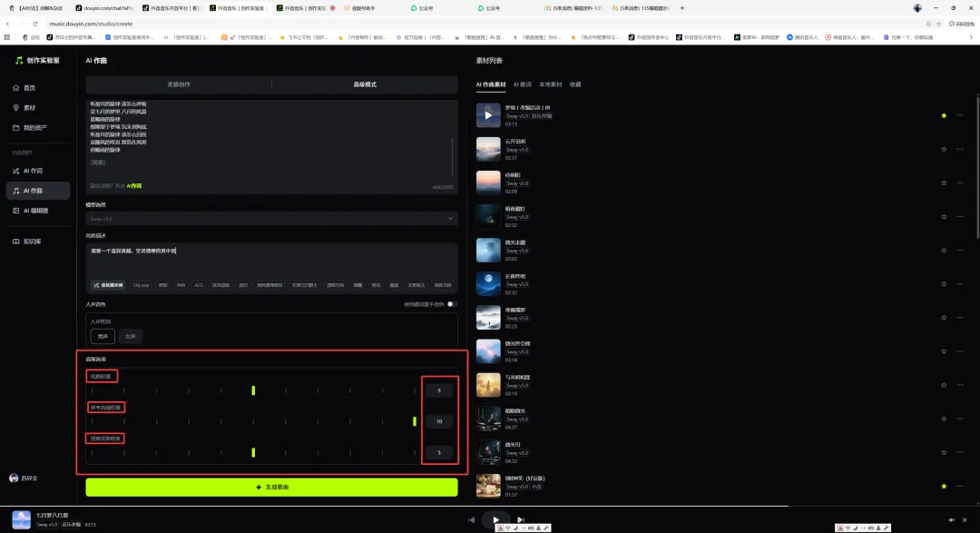
Task: Click the 04:32 track thumbnail
Action: [x=488, y=452]
